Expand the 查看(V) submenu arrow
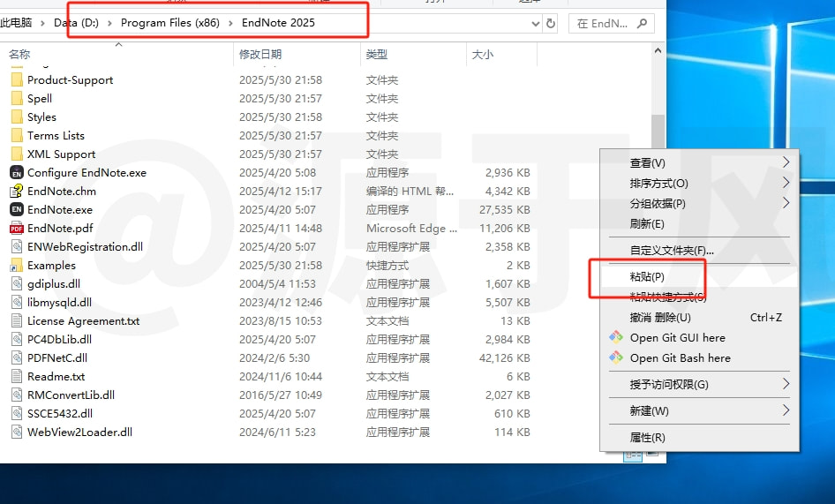 (x=786, y=162)
